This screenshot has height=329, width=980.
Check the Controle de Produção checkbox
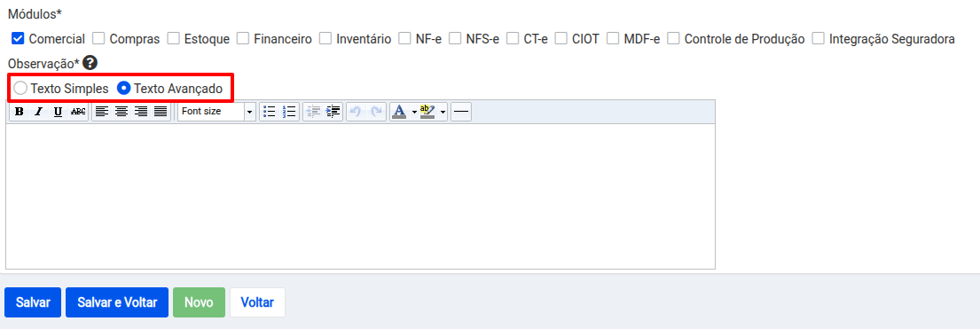[x=673, y=39]
